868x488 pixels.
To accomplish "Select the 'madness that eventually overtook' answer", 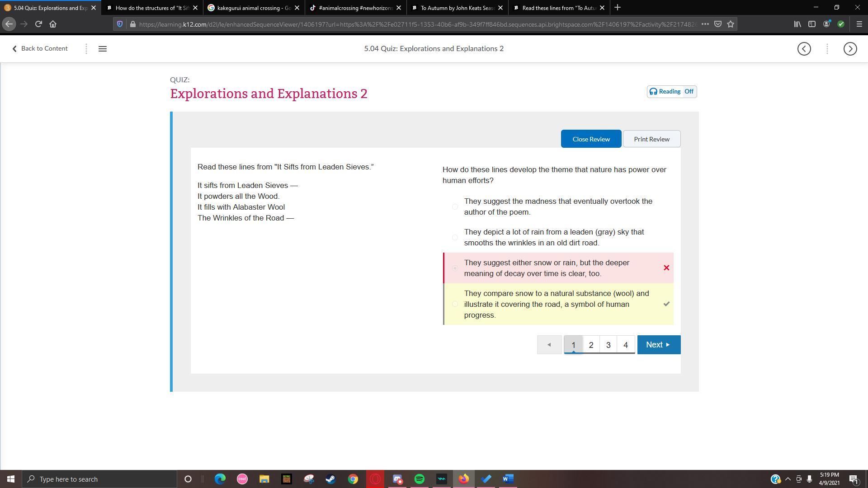I will 455,207.
